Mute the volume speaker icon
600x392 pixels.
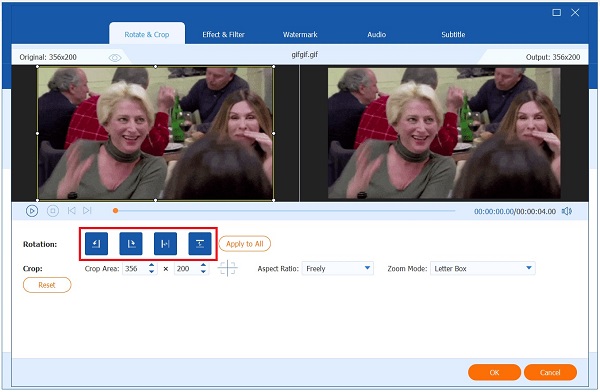(567, 211)
